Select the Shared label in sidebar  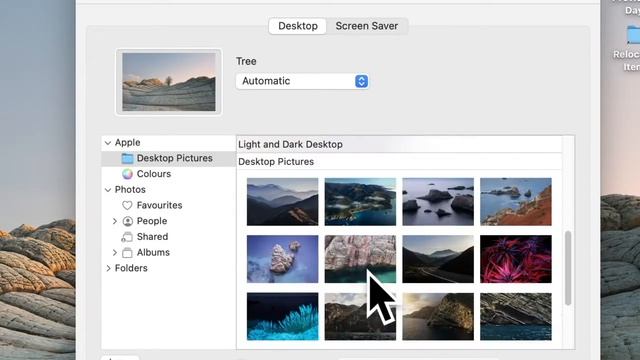click(152, 237)
